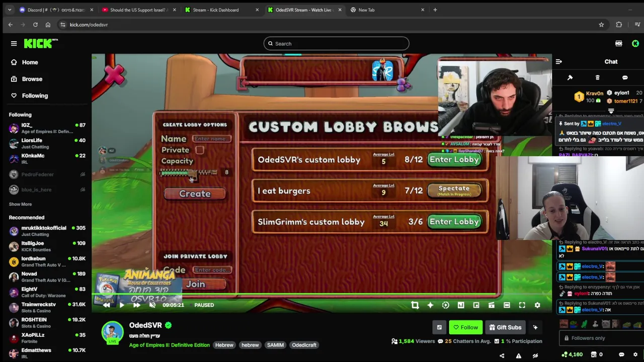The height and width of the screenshot is (362, 644).
Task: Open chat settings gear at bottom
Action: (635, 354)
